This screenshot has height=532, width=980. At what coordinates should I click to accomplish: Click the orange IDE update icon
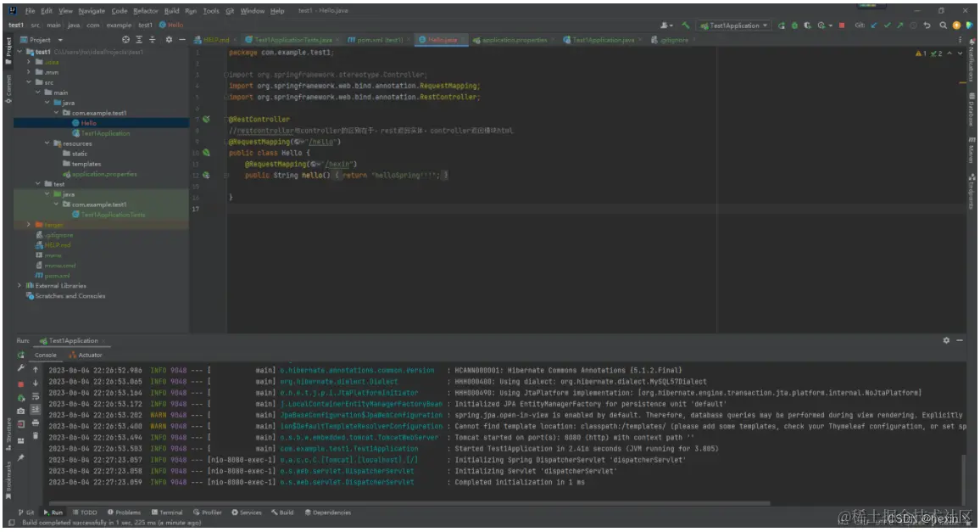(x=956, y=25)
